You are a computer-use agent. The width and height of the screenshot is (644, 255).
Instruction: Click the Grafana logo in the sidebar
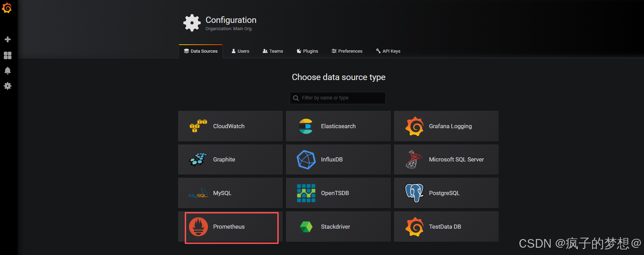pos(7,8)
